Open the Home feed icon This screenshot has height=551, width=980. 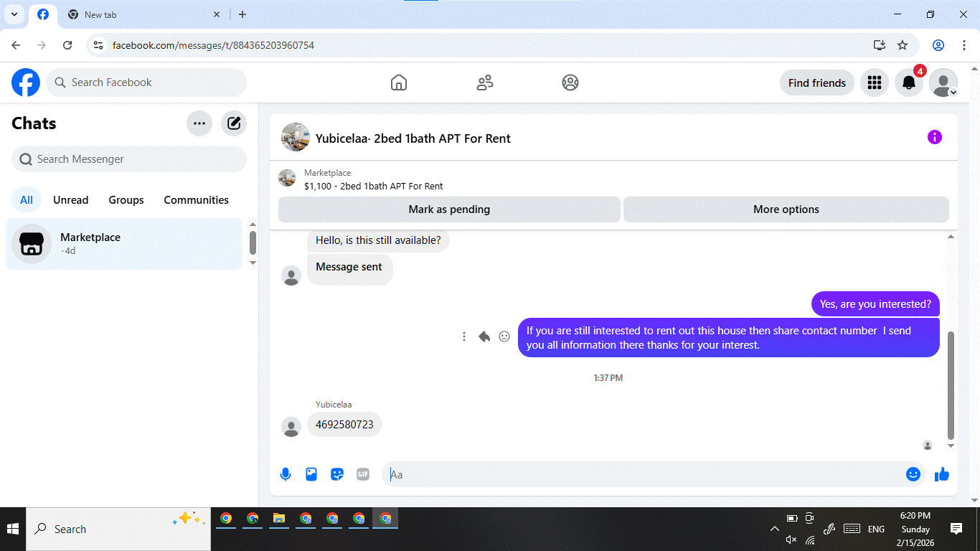(399, 83)
